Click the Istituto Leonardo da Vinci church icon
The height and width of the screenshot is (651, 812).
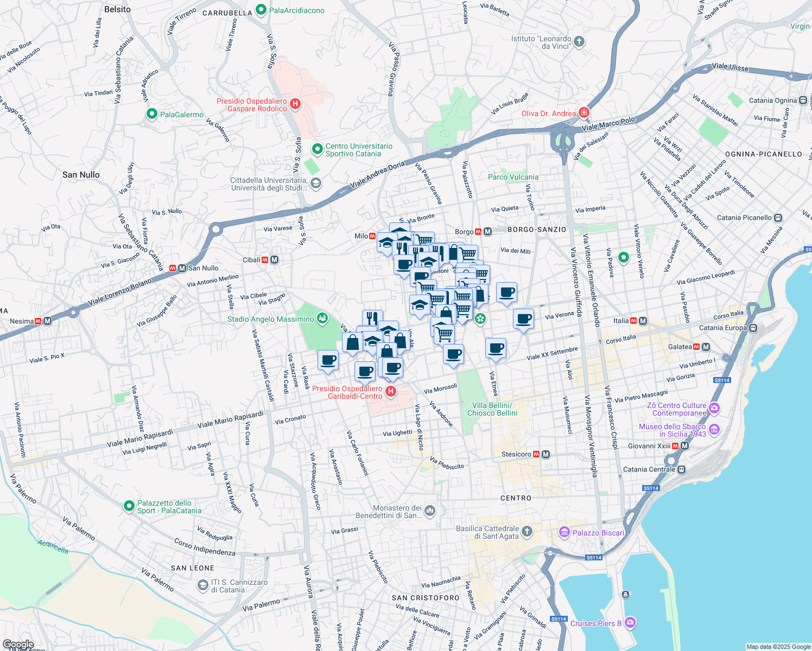pyautogui.click(x=579, y=41)
